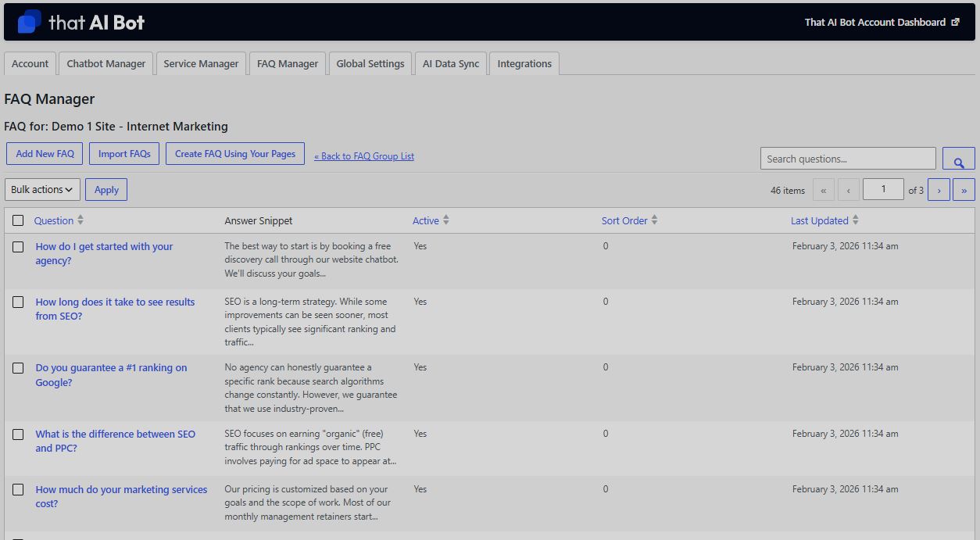Go to next page arrow

click(x=939, y=190)
